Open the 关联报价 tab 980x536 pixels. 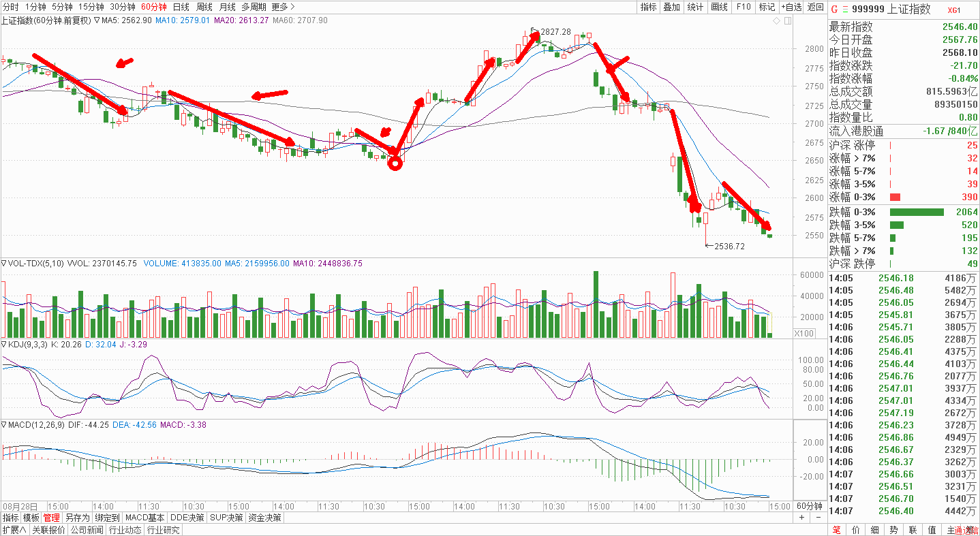click(x=48, y=530)
